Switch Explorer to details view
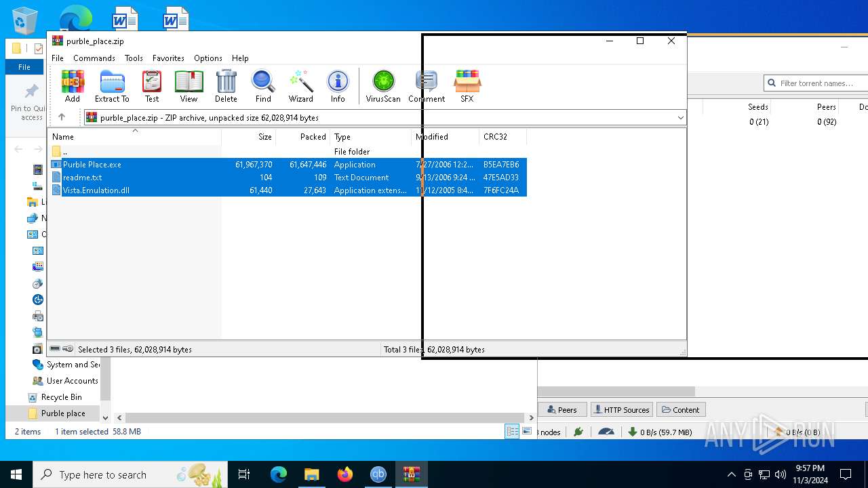Viewport: 868px width, 488px height. click(512, 432)
